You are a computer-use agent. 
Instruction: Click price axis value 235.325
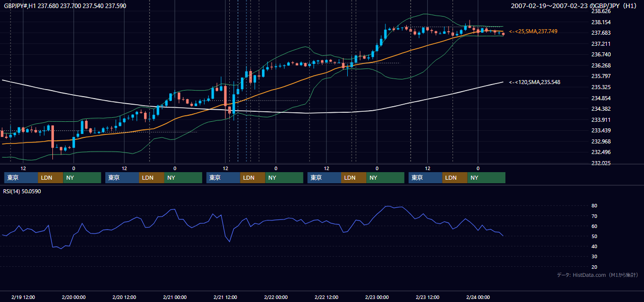[601, 87]
